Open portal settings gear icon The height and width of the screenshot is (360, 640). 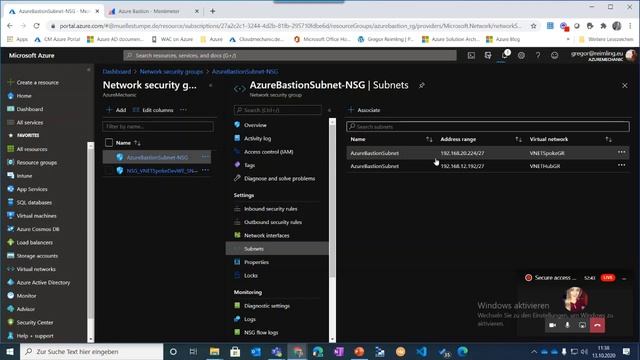click(x=521, y=55)
